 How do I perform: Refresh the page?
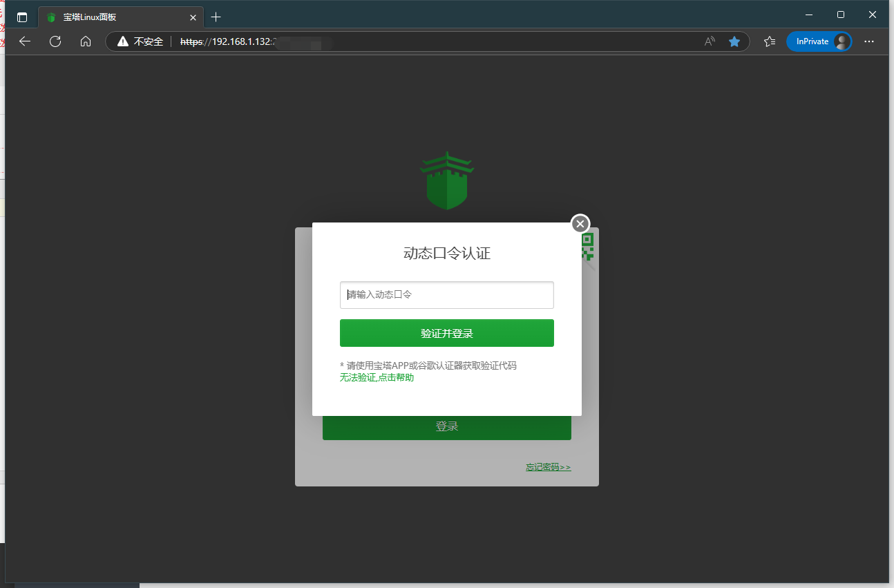tap(55, 41)
